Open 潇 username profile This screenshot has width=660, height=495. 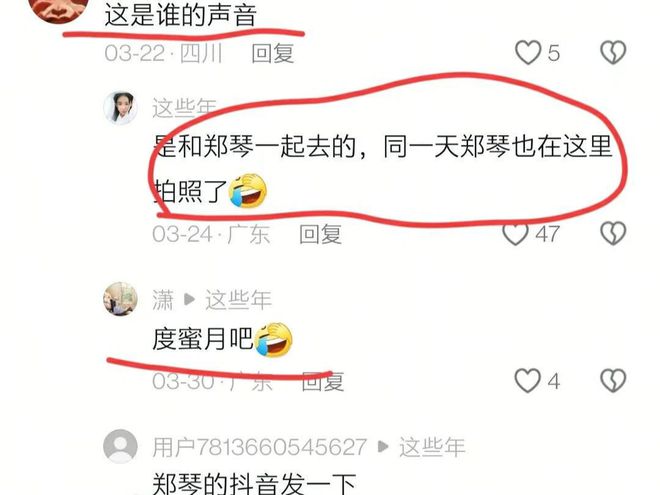click(x=163, y=300)
